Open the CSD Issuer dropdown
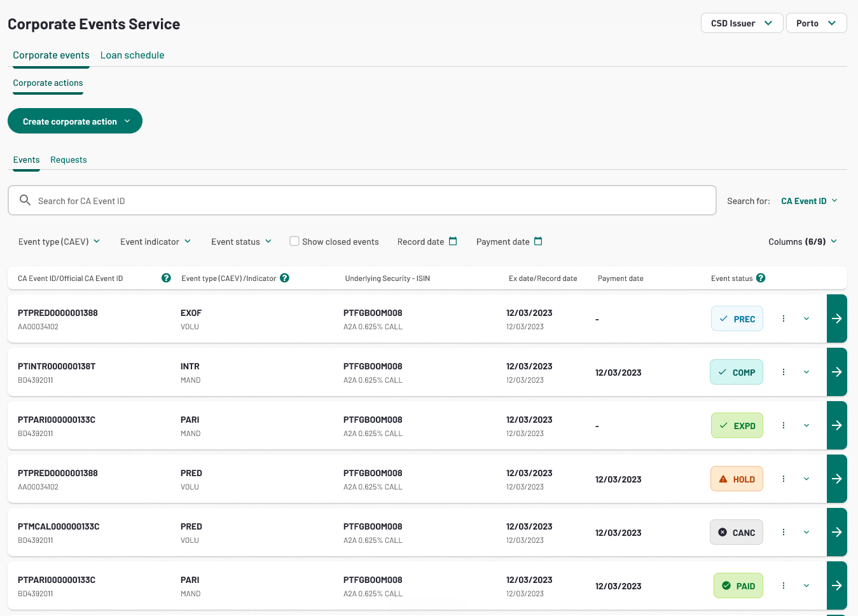Screen dimensions: 858x616 tap(742, 23)
